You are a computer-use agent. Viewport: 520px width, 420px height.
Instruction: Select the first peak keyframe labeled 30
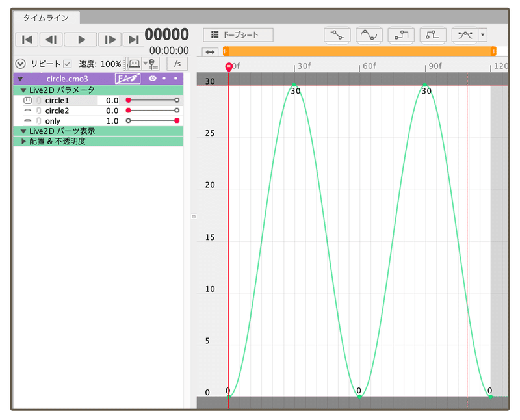[x=294, y=85]
